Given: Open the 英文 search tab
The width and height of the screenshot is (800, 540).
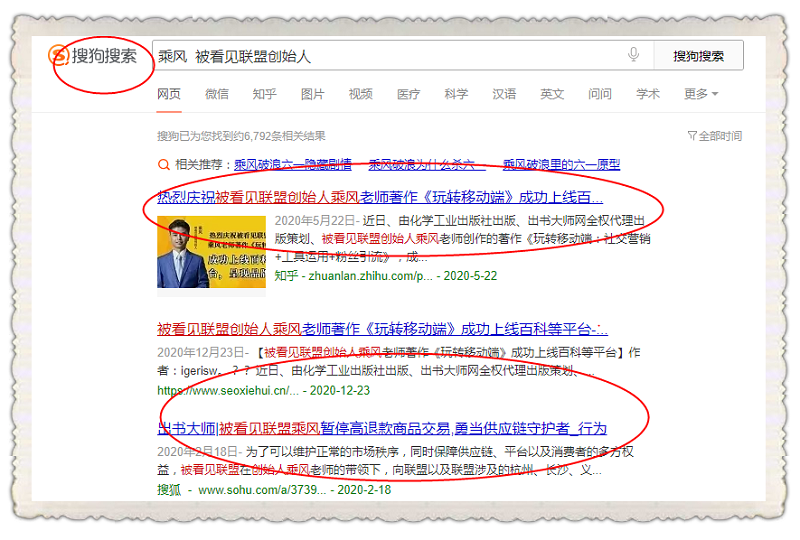Looking at the screenshot, I should 552,94.
